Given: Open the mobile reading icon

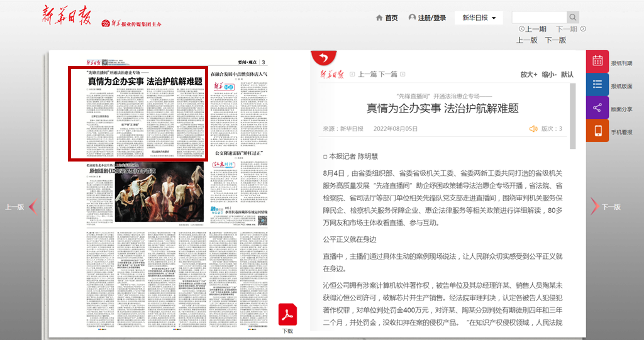Looking at the screenshot, I should click(597, 131).
